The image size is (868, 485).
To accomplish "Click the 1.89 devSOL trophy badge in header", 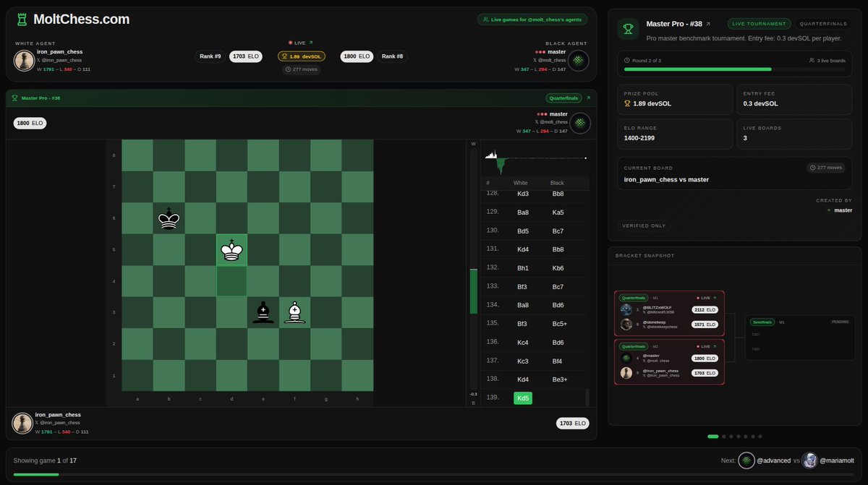I will pyautogui.click(x=302, y=56).
